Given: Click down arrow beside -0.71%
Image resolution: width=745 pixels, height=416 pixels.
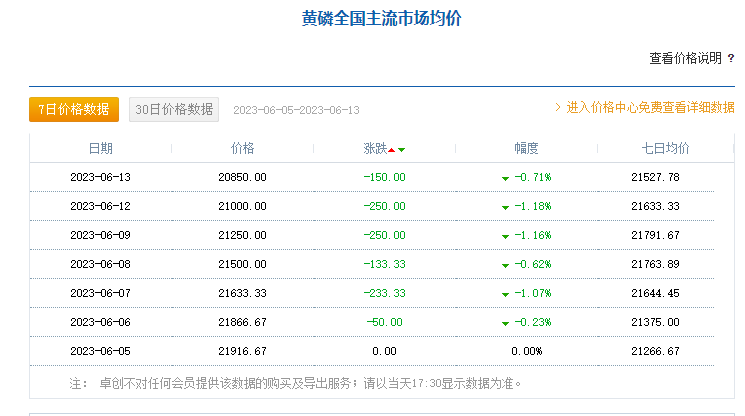Looking at the screenshot, I should (505, 179).
